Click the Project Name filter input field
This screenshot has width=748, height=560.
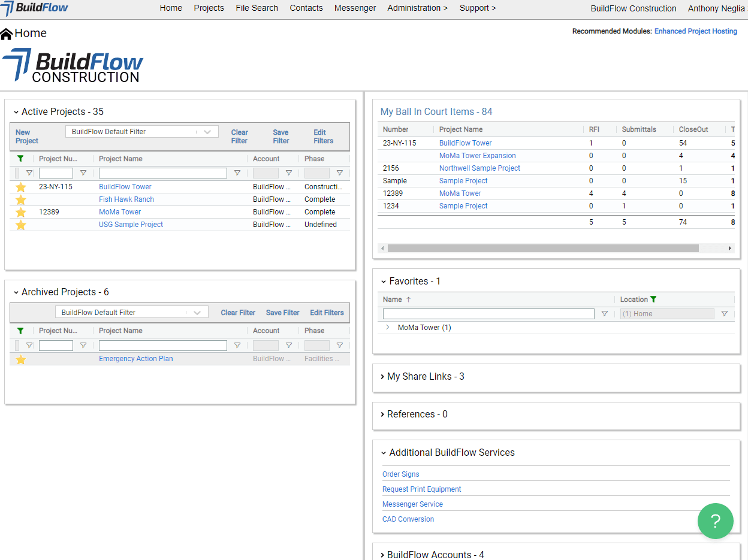[x=162, y=172]
